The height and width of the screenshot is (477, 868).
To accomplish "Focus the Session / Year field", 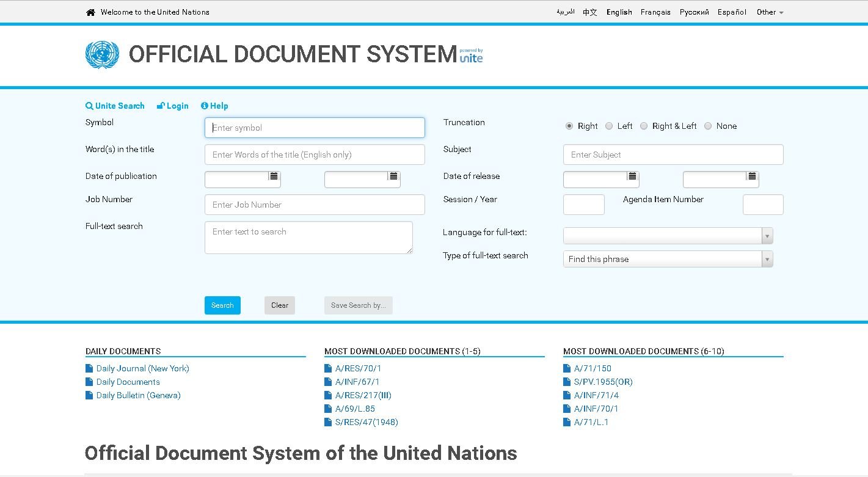I will coord(584,205).
